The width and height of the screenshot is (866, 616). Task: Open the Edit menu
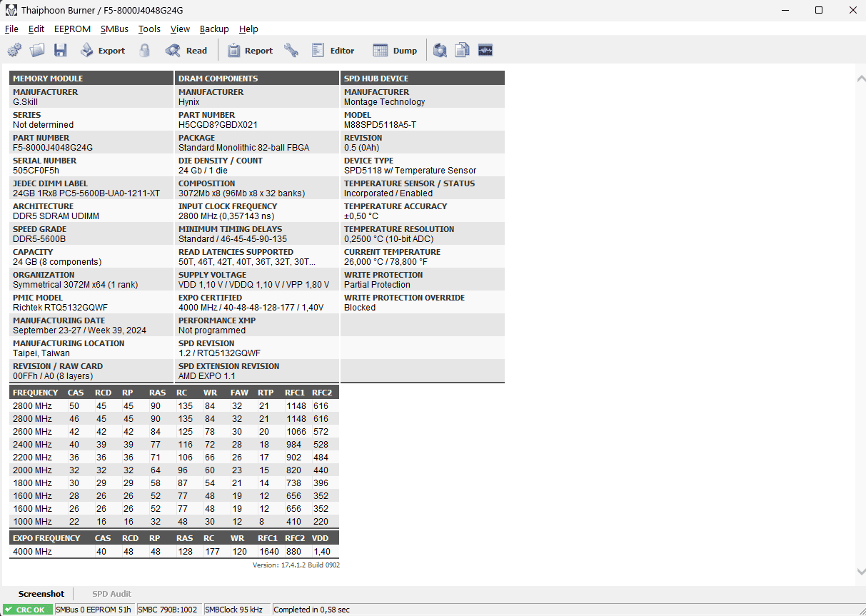pos(36,29)
